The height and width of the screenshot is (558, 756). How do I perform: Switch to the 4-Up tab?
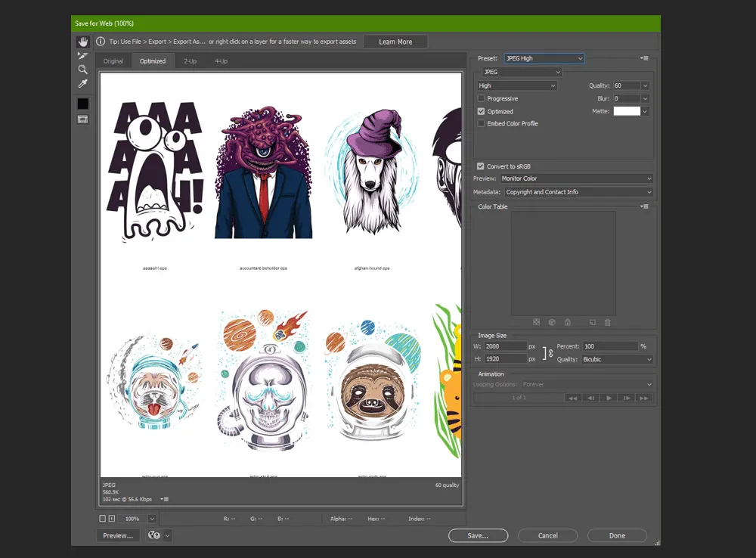pos(222,61)
